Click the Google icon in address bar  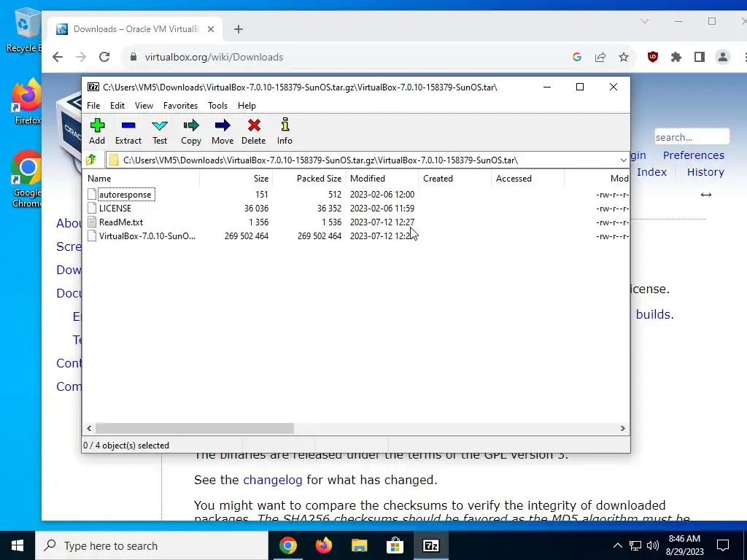click(577, 57)
